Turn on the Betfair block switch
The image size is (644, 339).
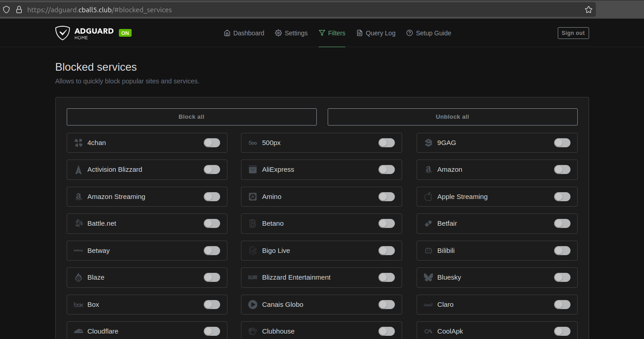pos(562,223)
